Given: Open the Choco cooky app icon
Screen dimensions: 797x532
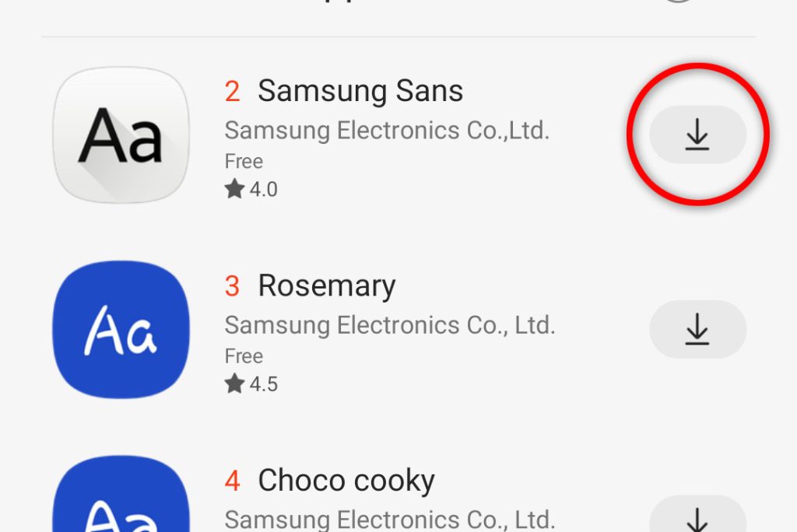Looking at the screenshot, I should pyautogui.click(x=121, y=494).
